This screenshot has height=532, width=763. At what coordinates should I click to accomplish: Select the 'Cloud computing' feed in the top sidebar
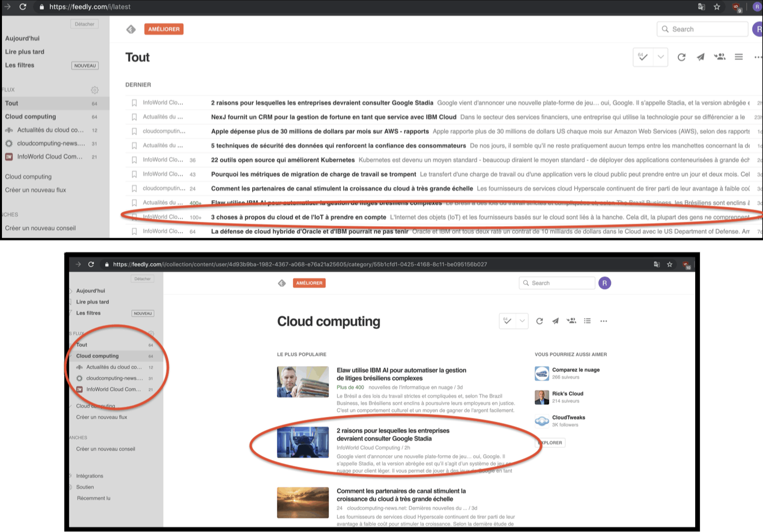point(55,117)
